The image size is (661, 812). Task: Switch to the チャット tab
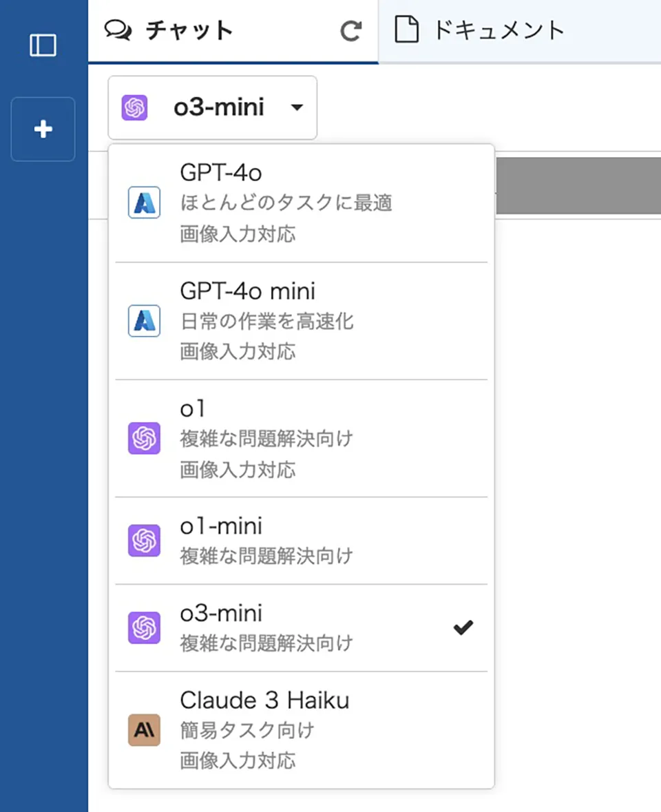pos(233,31)
